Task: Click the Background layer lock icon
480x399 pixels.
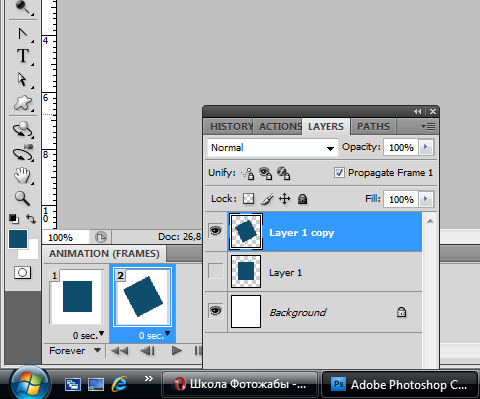Action: [401, 312]
